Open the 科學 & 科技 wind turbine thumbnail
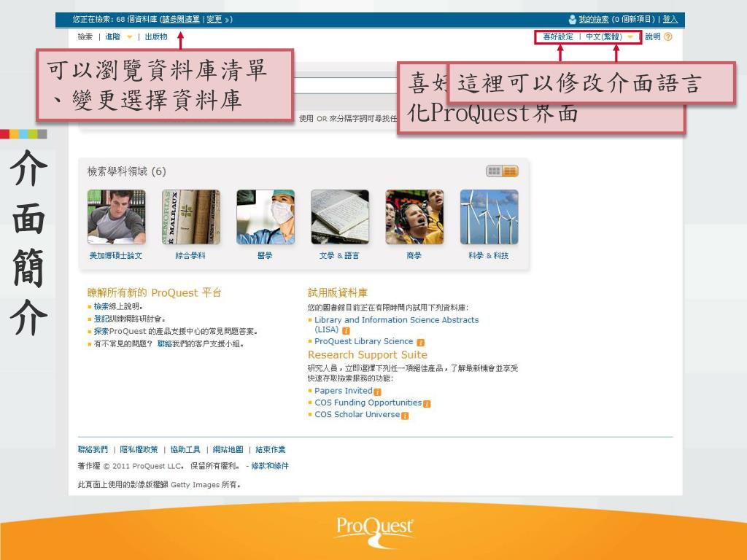 [x=489, y=217]
